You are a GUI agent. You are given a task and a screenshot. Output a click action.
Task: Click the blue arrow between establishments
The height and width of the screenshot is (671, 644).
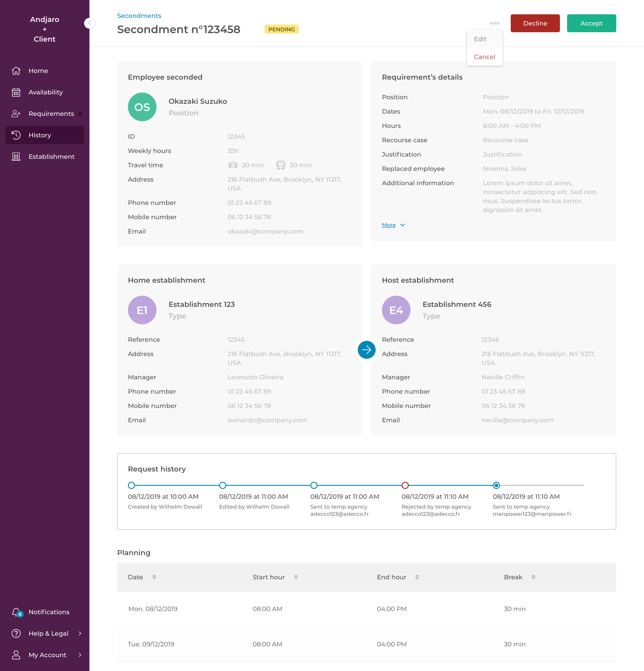coord(366,350)
